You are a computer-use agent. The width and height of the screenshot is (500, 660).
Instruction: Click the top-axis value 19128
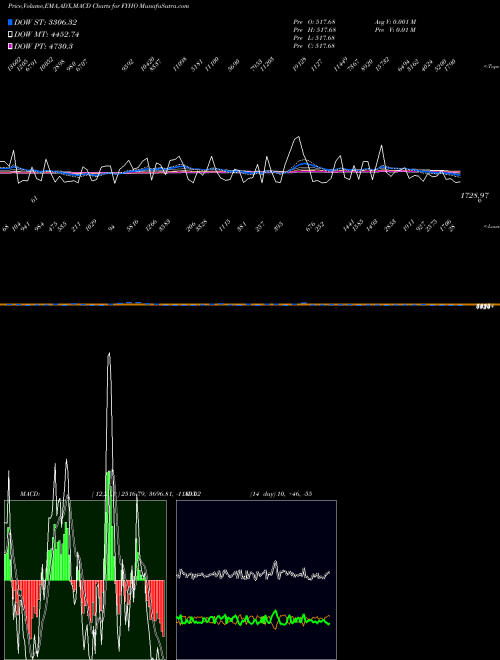(x=299, y=65)
